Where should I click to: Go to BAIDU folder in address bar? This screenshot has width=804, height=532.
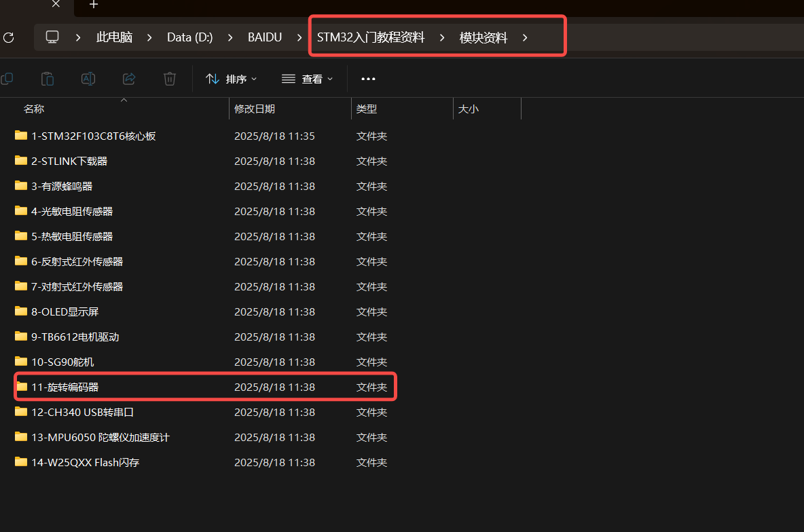click(265, 37)
